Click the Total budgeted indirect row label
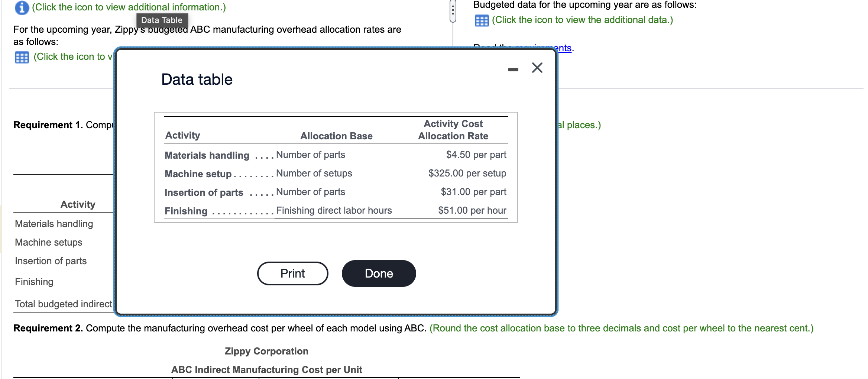 pyautogui.click(x=62, y=304)
